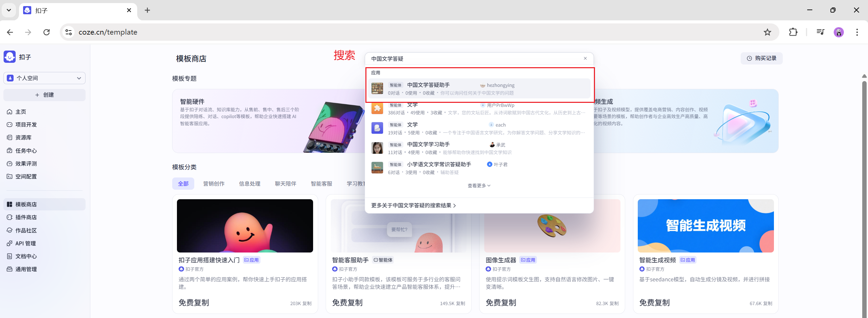
Task: Go back in browser
Action: pyautogui.click(x=10, y=32)
